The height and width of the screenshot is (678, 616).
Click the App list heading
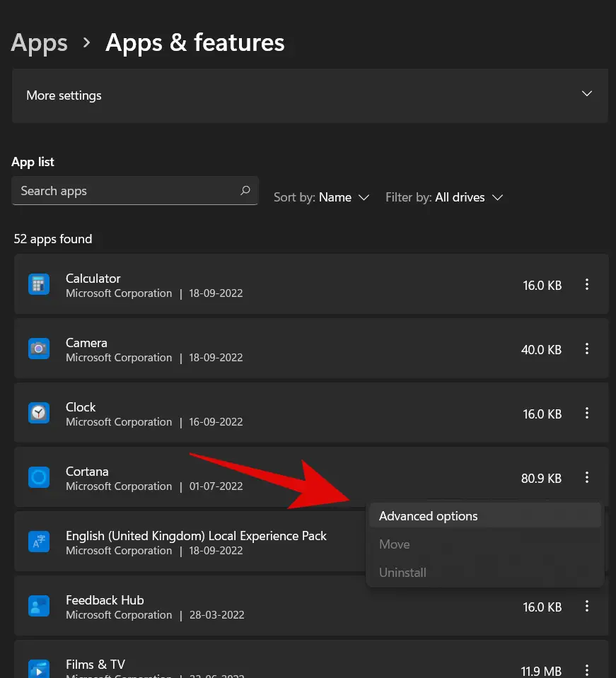pos(33,162)
